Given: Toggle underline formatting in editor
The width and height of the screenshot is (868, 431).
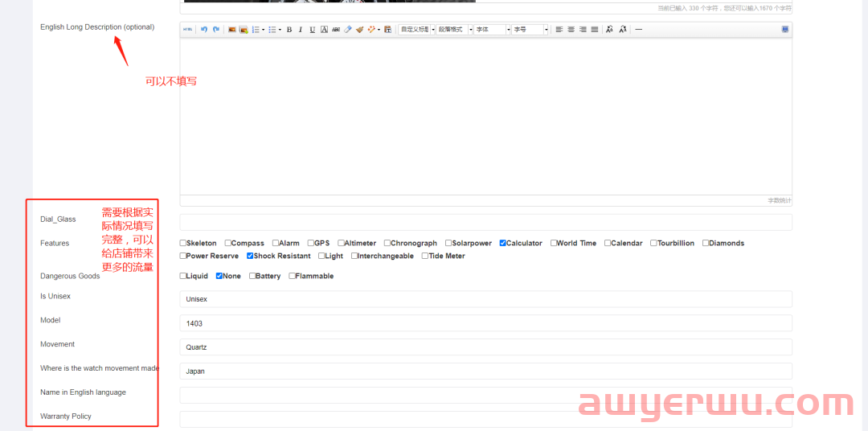Looking at the screenshot, I should pos(313,30).
